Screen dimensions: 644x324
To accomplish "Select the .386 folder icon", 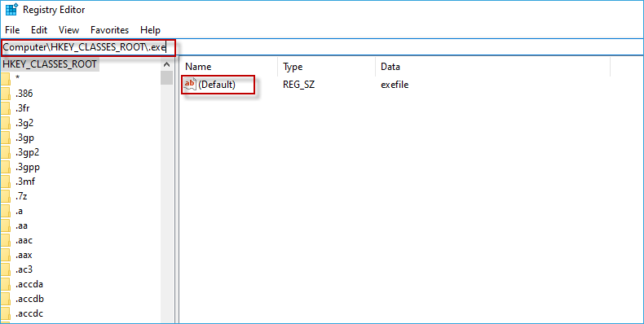I will point(5,94).
